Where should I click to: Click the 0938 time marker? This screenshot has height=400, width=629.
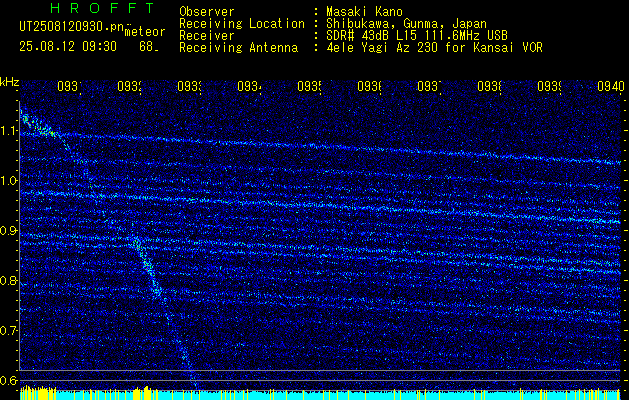pos(489,86)
